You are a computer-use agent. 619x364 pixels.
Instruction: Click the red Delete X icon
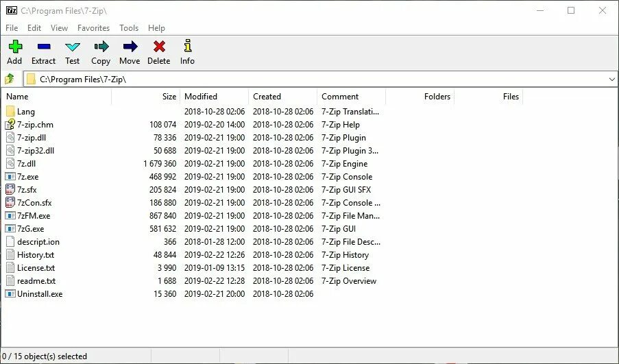[159, 47]
